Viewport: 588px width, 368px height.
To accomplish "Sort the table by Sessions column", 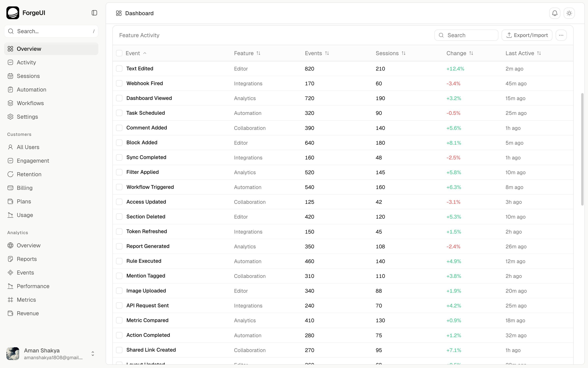I will (x=403, y=53).
